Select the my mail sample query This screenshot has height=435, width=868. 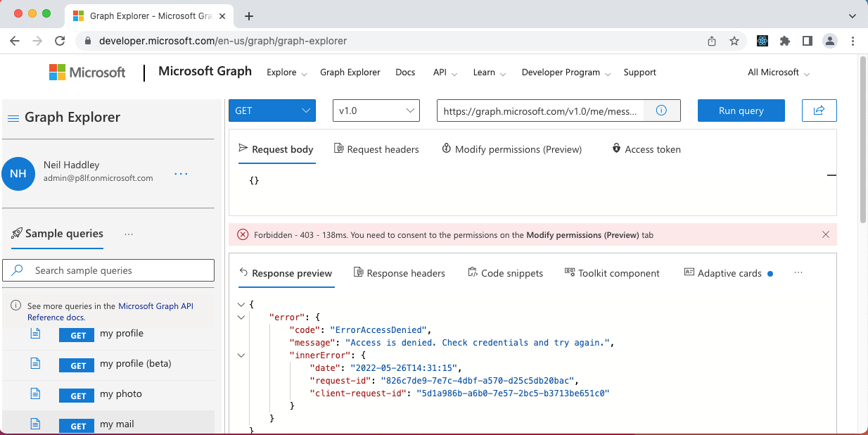click(x=117, y=424)
